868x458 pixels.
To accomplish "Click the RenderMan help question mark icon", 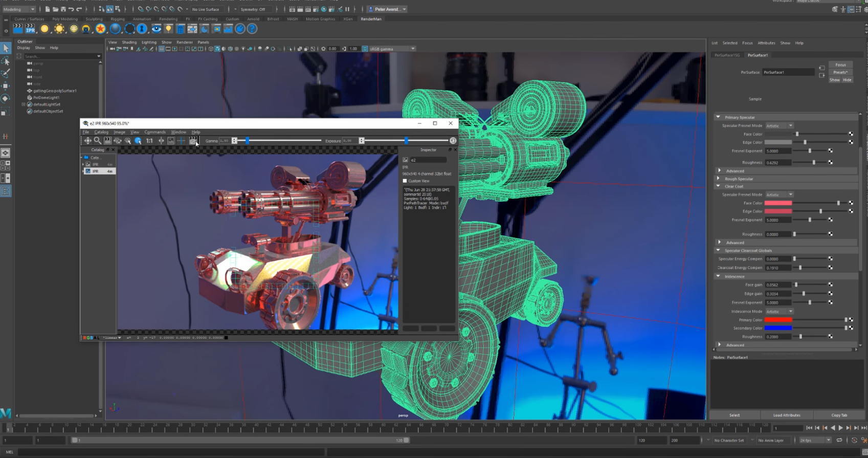I will (252, 29).
